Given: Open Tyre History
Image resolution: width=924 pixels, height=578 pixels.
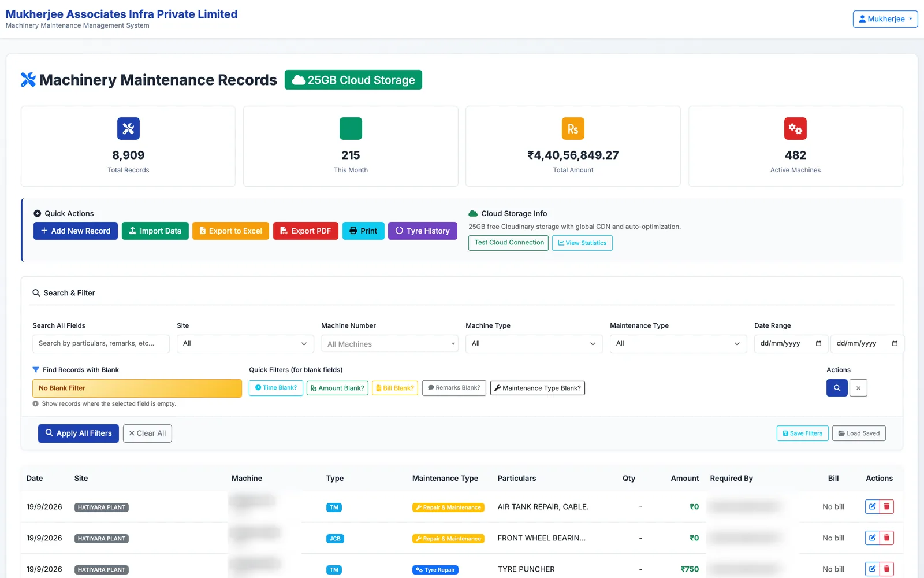Looking at the screenshot, I should [x=423, y=231].
